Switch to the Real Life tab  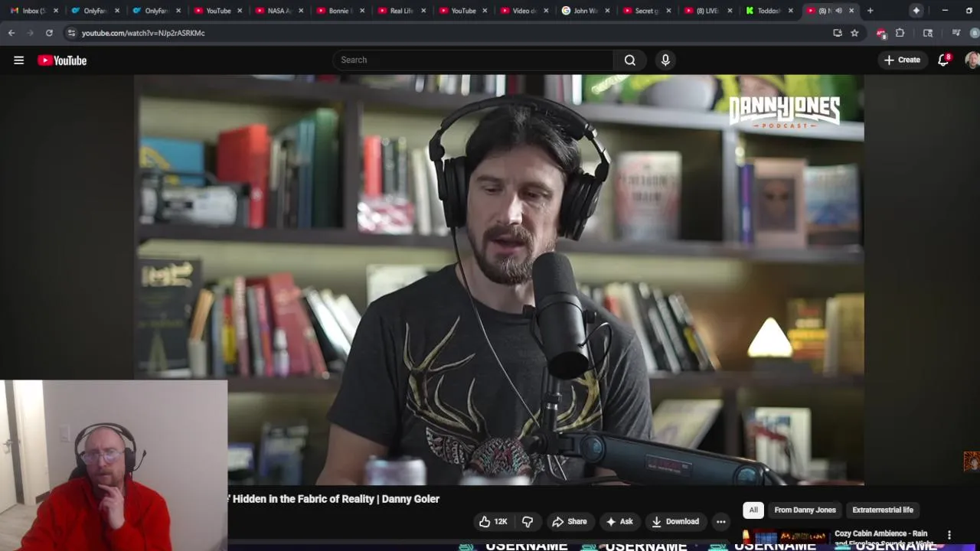[401, 11]
